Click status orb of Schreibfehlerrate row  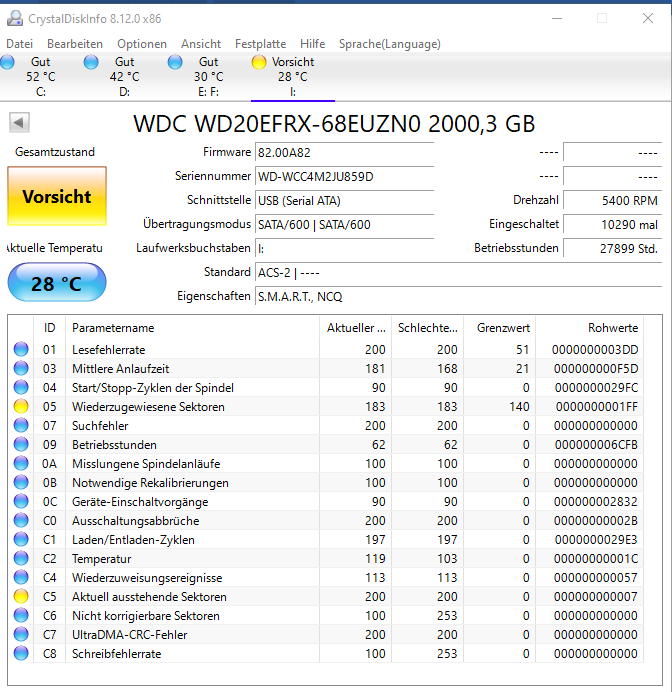point(21,653)
